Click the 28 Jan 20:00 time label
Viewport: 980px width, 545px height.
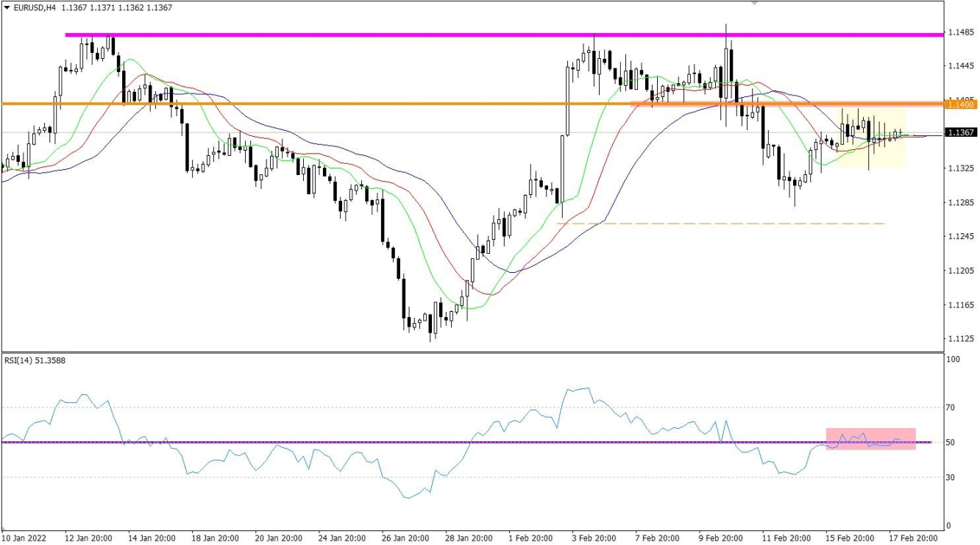pos(470,538)
